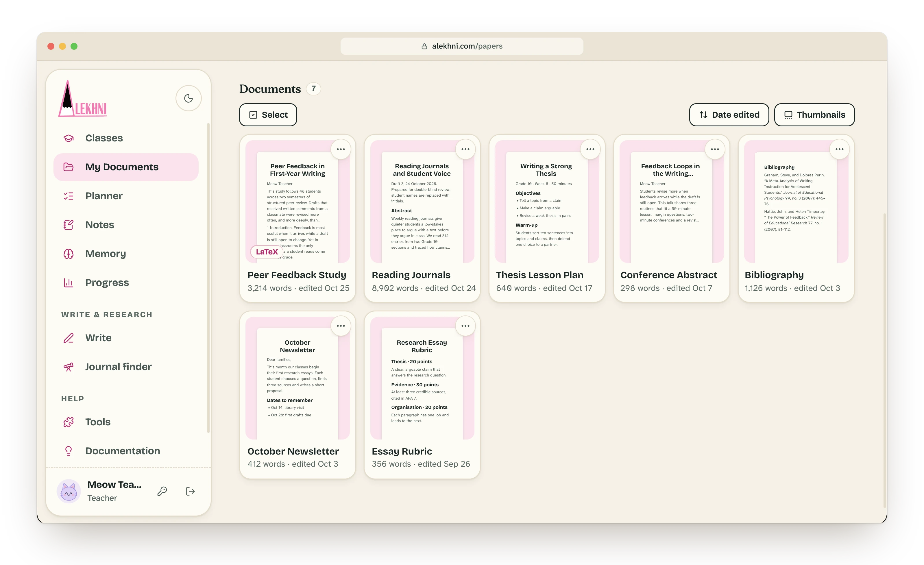The height and width of the screenshot is (565, 924).
Task: Open three-dot menu on Bibliography card
Action: pyautogui.click(x=839, y=149)
